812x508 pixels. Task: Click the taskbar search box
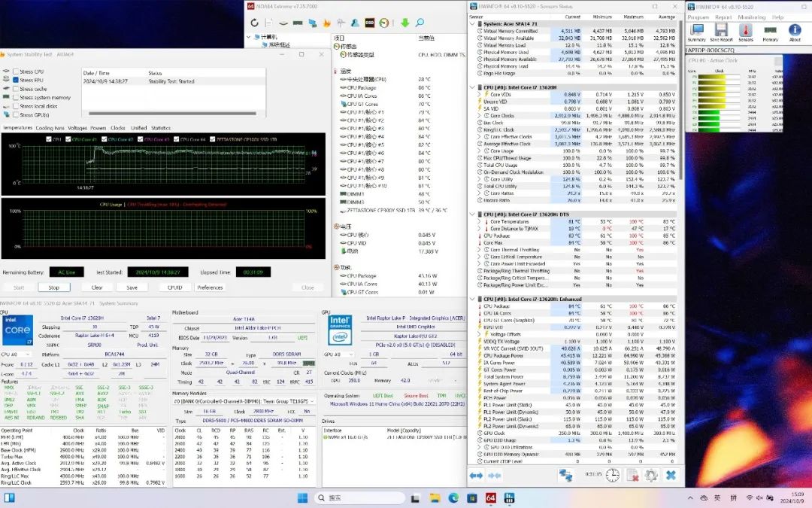click(x=359, y=498)
